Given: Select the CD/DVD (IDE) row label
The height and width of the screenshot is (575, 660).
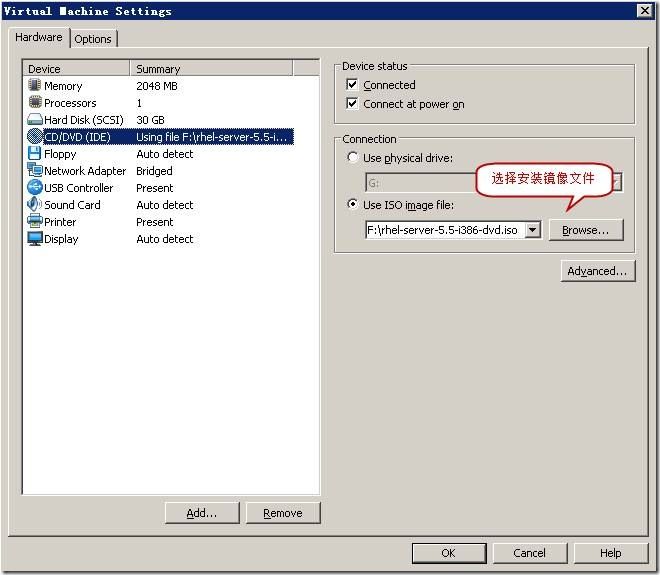Looking at the screenshot, I should click(x=77, y=137).
